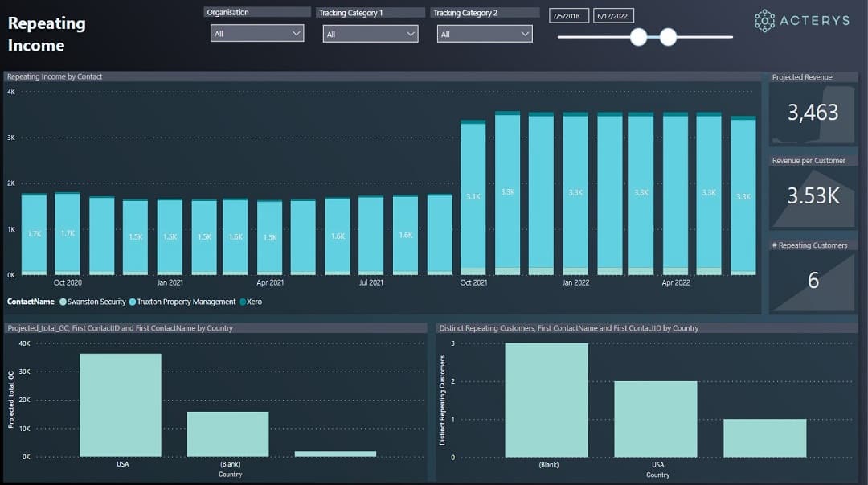Click Swanston Security legend color marker
868x485 pixels.
[63, 302]
